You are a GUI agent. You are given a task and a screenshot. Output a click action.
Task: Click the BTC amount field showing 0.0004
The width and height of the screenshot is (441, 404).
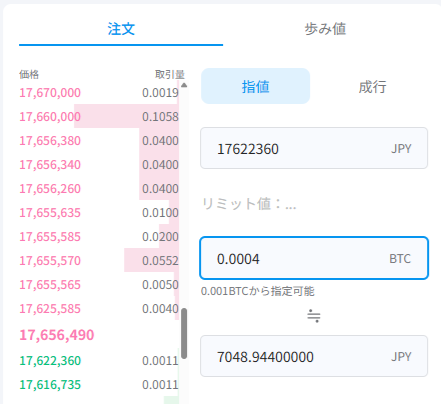pos(314,258)
